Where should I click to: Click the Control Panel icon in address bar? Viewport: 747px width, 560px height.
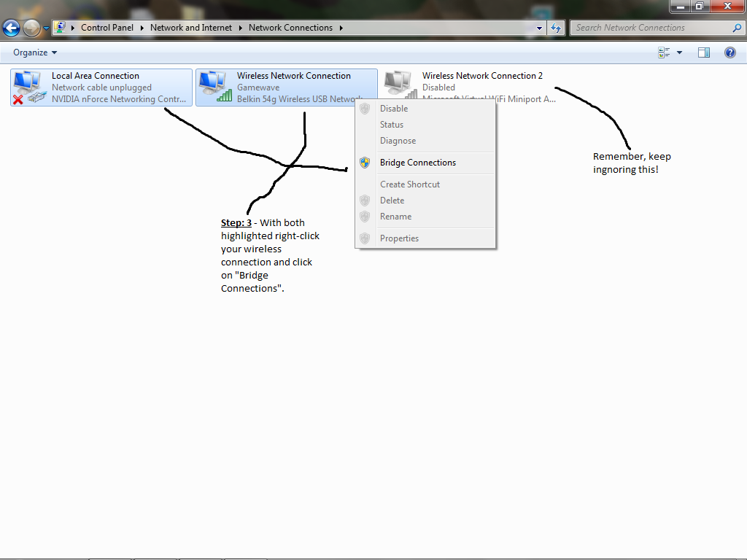tap(60, 28)
